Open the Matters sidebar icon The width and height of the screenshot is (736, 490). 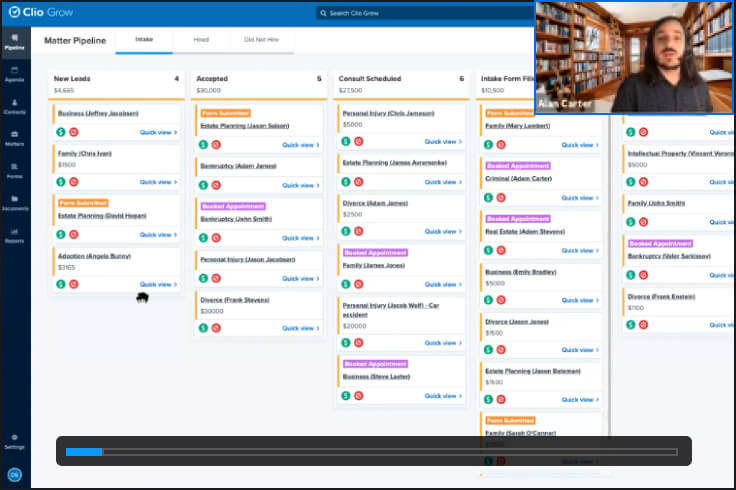[14, 138]
